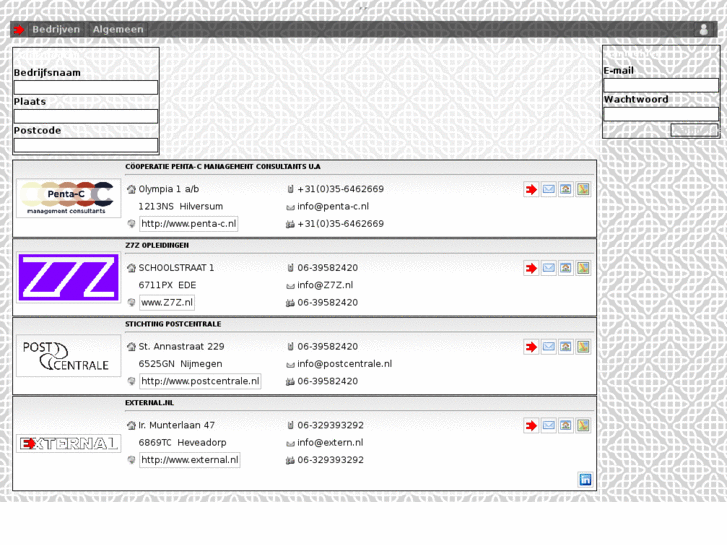Screen dimensions: 727x545
Task: Click the blue save icon below External.nl
Action: (586, 480)
